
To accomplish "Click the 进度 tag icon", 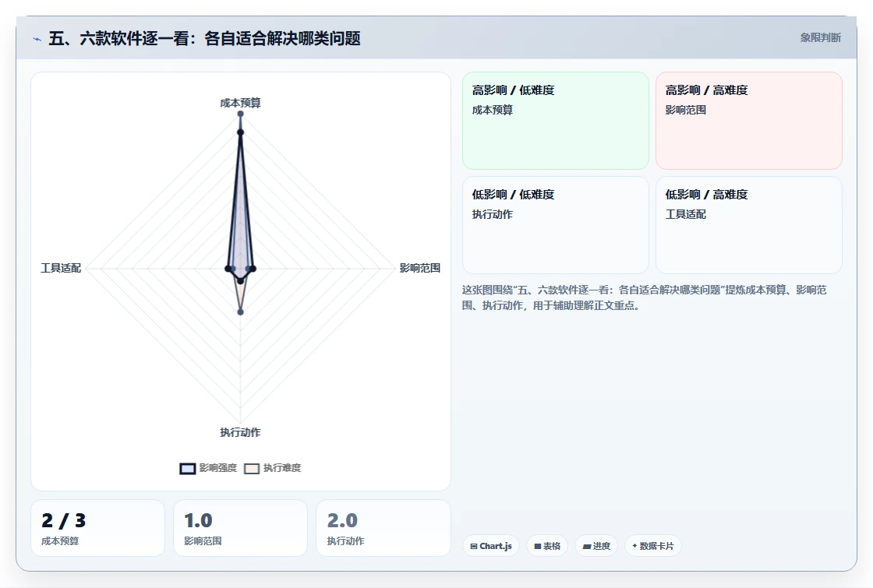I will tap(586, 546).
